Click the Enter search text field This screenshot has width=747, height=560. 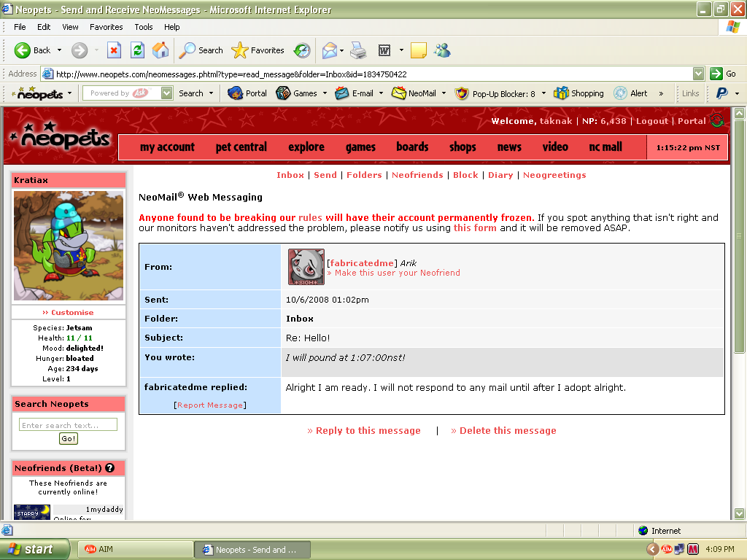[x=68, y=425]
